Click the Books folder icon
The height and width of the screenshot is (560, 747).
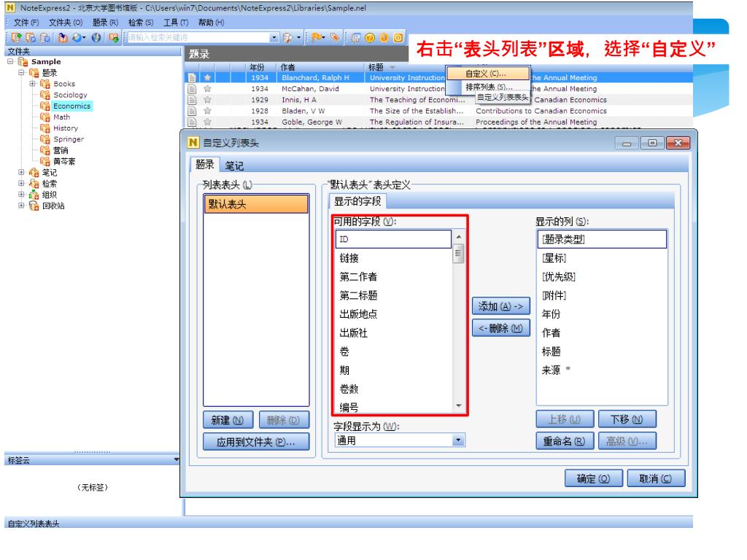[x=45, y=84]
